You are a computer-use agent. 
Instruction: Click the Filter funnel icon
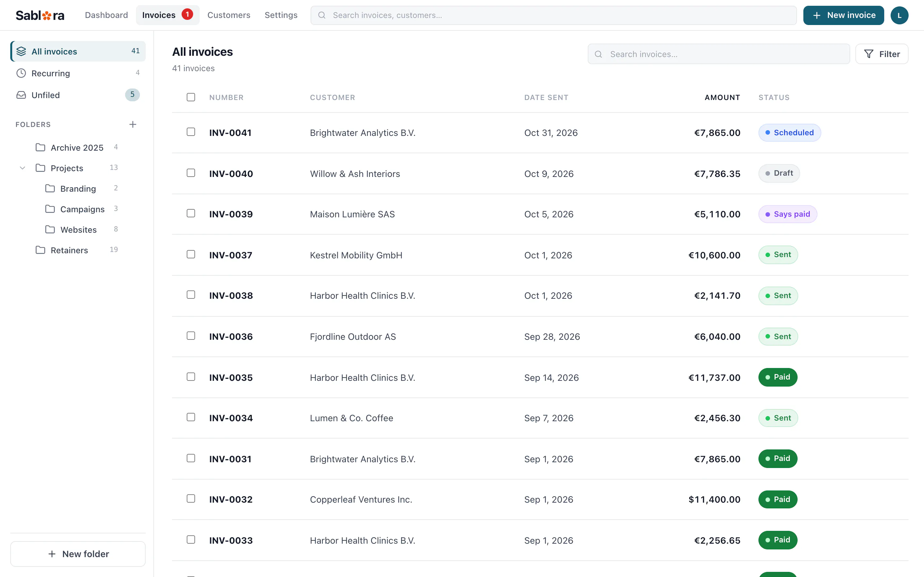(868, 54)
